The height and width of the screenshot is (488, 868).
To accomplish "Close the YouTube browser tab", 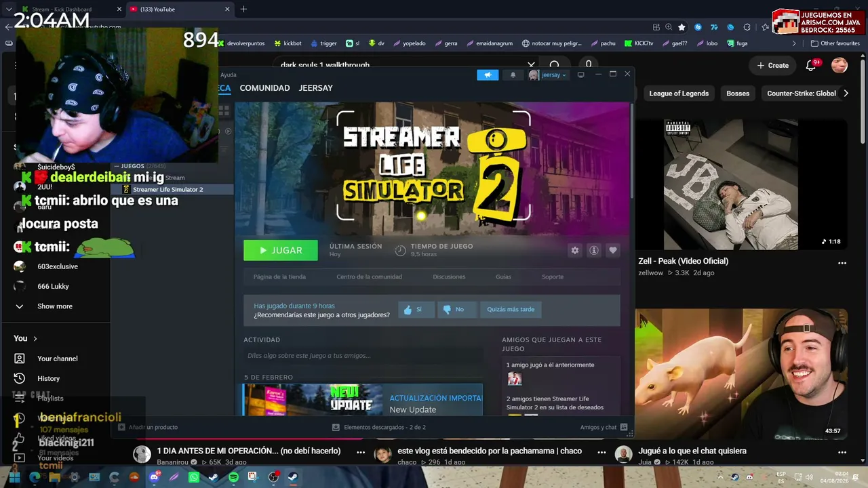I will [227, 9].
